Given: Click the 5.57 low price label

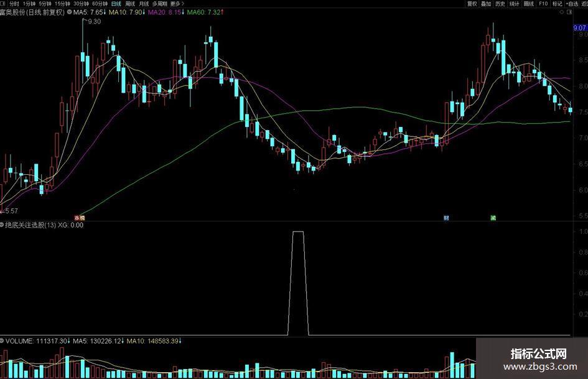Looking at the screenshot, I should [x=11, y=211].
